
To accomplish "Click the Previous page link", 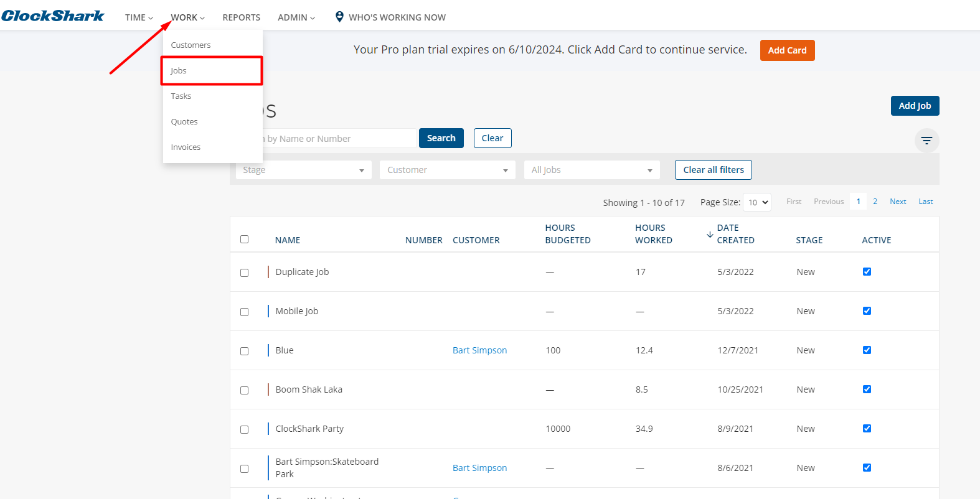I will point(829,202).
